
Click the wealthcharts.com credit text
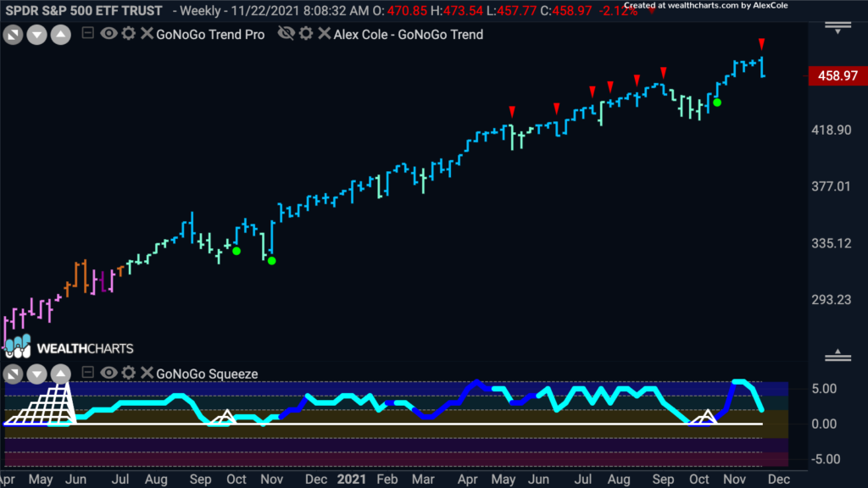706,6
